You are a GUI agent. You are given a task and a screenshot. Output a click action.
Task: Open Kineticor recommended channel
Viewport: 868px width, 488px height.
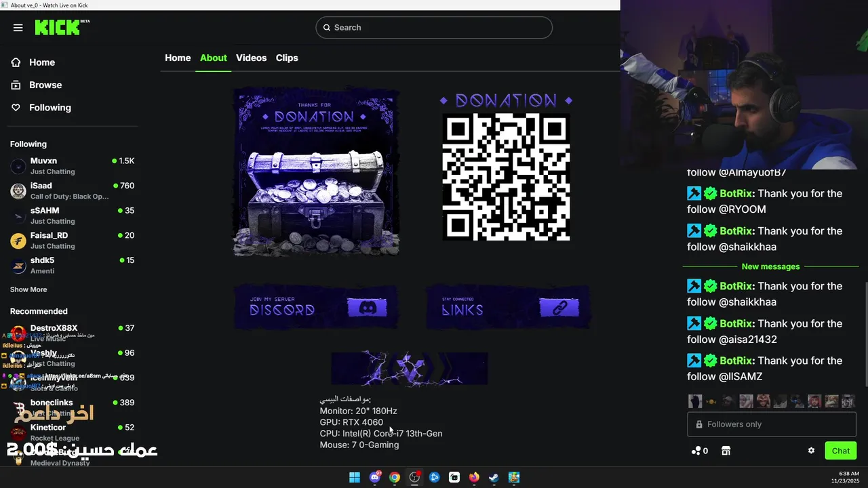[73, 432]
